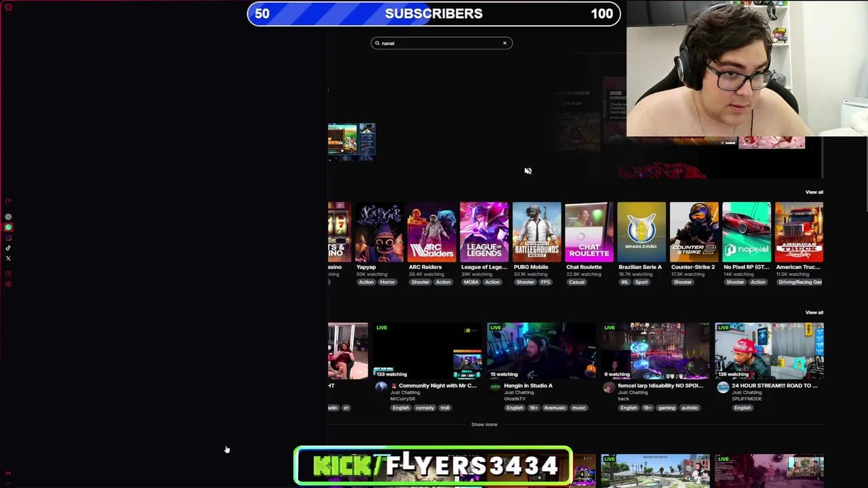The height and width of the screenshot is (488, 868).
Task: Select the IRL tag under Brazilian Serie A
Action: (x=625, y=282)
